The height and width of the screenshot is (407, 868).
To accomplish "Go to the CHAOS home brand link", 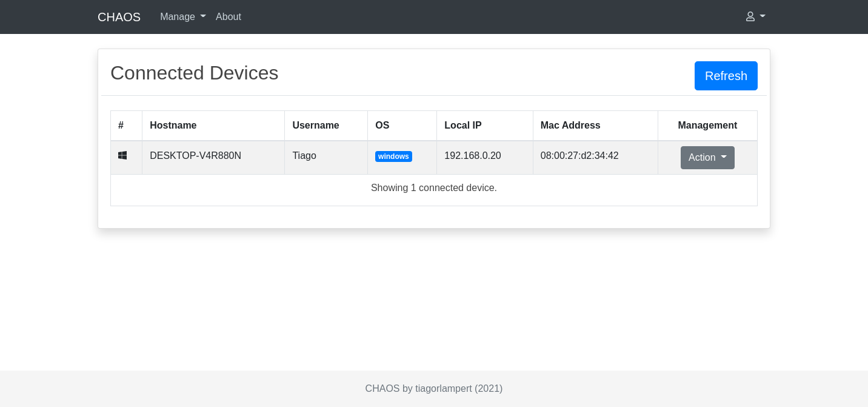I will 119,17.
